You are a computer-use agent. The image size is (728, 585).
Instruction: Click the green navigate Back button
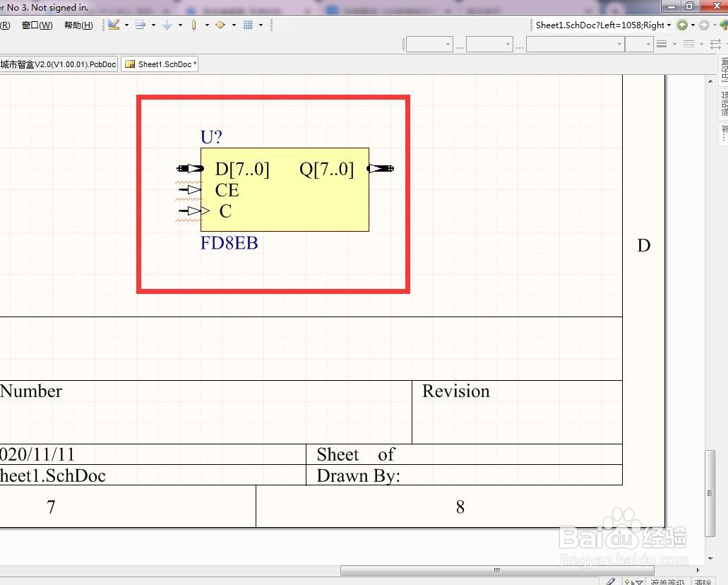[682, 25]
